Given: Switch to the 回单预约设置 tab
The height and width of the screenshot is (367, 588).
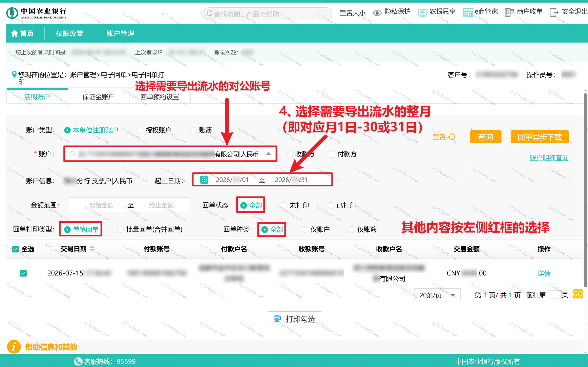Looking at the screenshot, I should click(160, 97).
